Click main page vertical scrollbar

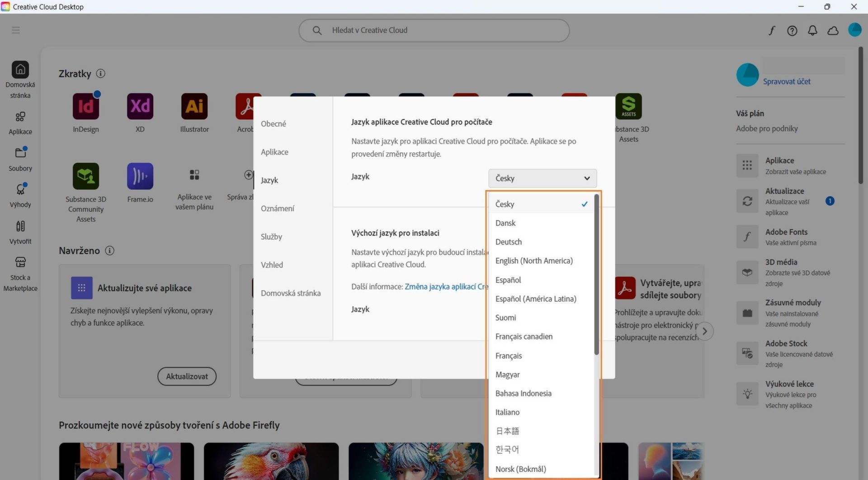[861, 116]
